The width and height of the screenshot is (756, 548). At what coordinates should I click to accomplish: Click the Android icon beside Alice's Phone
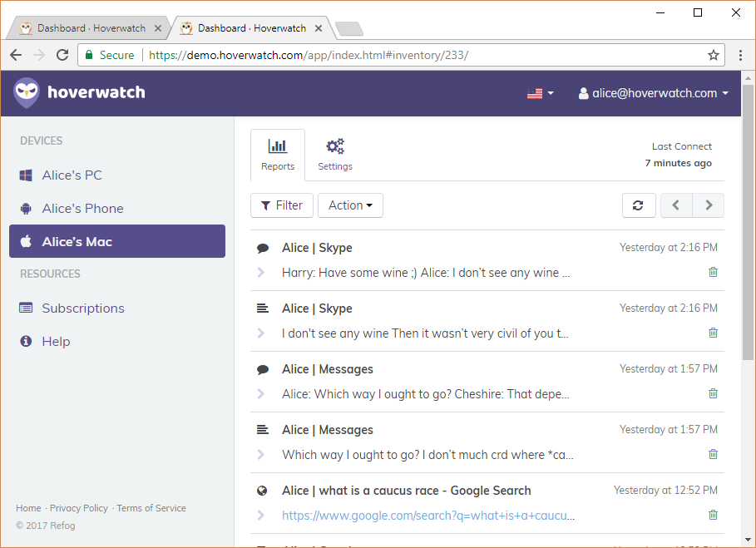tap(26, 208)
